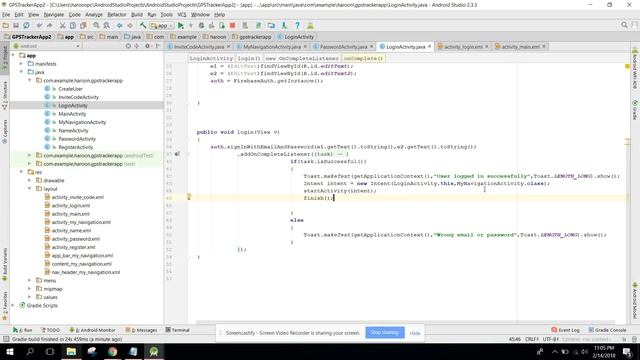This screenshot has height=360, width=640.
Task: Switch to MyNavigationActivity.java tab
Action: point(272,47)
